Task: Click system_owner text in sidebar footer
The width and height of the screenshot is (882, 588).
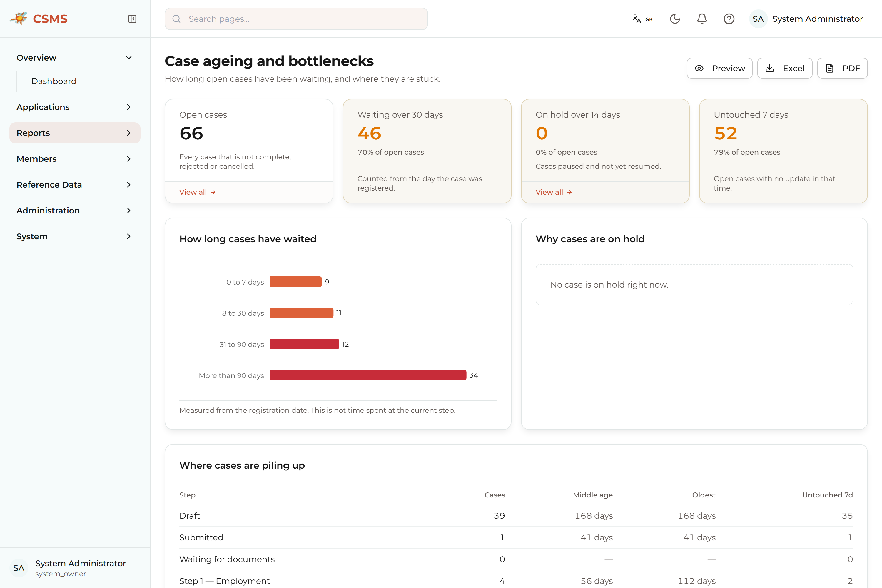Action: pyautogui.click(x=60, y=574)
